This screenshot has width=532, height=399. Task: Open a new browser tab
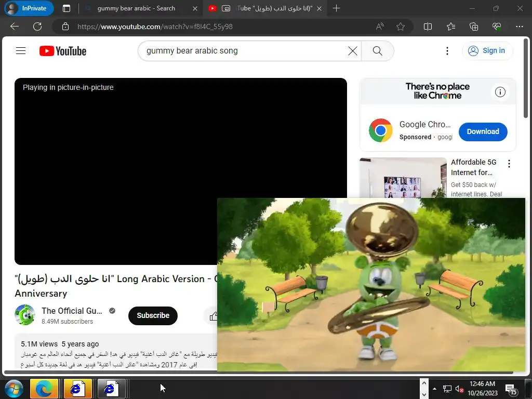coord(336,8)
